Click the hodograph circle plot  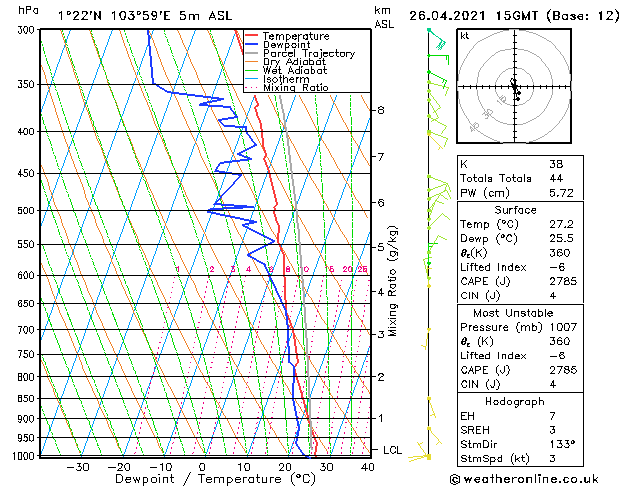click(x=514, y=88)
